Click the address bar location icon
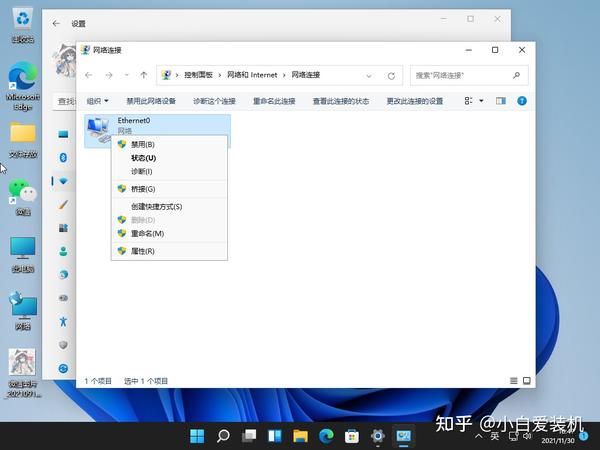This screenshot has width=600, height=450. (x=166, y=75)
